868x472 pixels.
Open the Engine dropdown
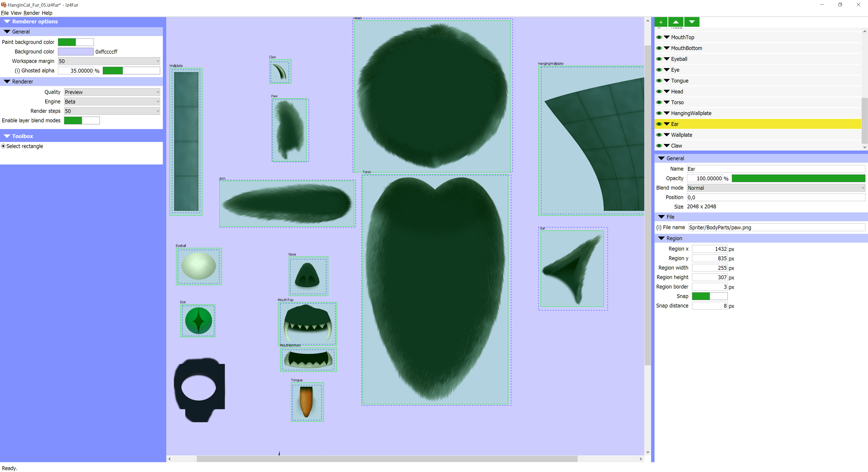[112, 101]
